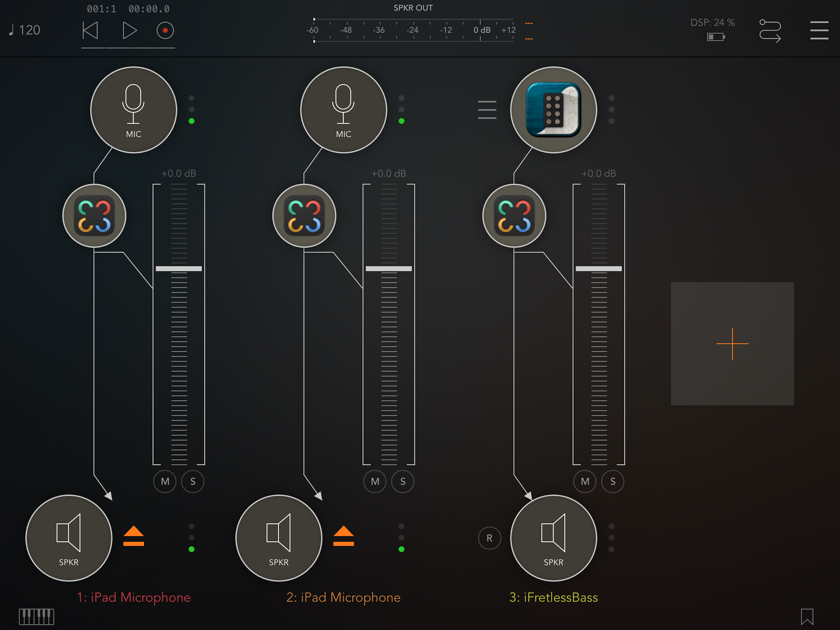The image size is (840, 630).
Task: Rewind to start with skip-back icon
Action: [x=90, y=30]
